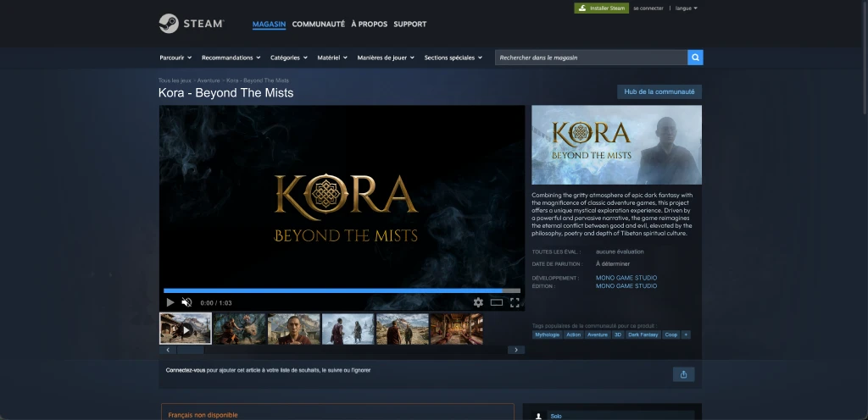868x420 pixels.
Task: Click the Connectez-vous link
Action: [186, 370]
